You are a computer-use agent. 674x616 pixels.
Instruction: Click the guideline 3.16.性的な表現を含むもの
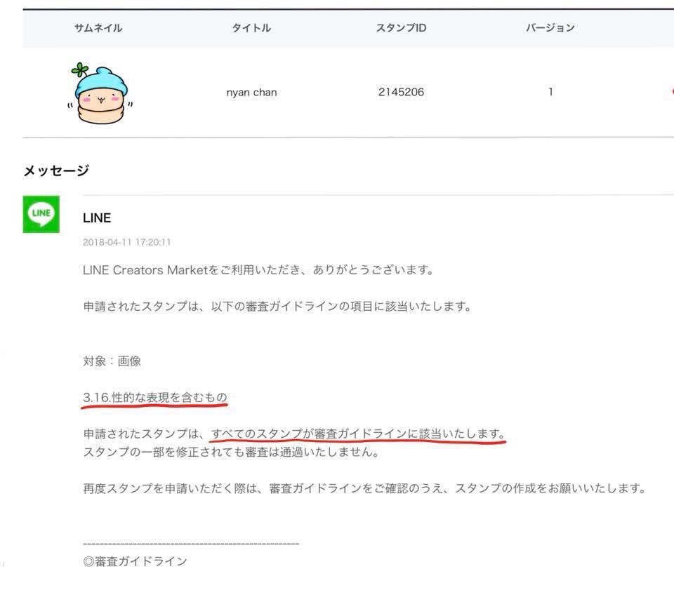tap(154, 397)
